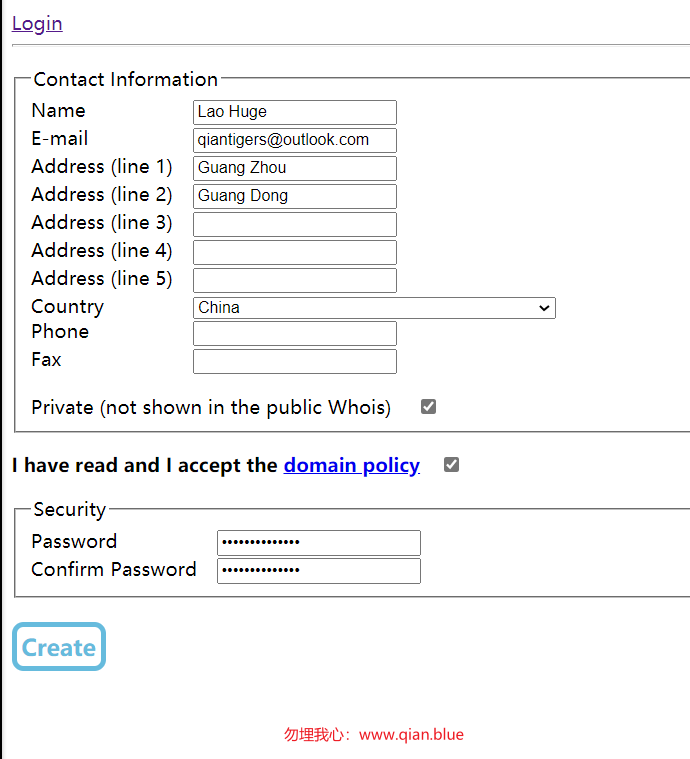Screen dimensions: 690x759
Task: Open the Country dropdown showing China
Action: point(374,308)
